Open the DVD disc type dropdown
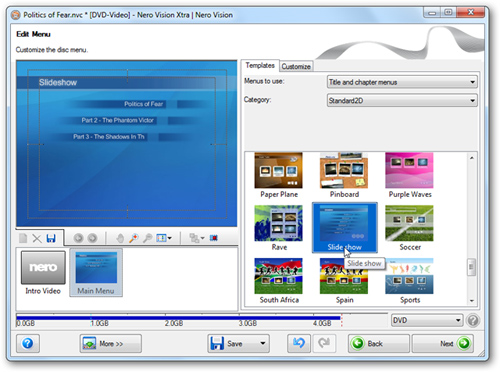500x372 pixels. click(x=427, y=320)
